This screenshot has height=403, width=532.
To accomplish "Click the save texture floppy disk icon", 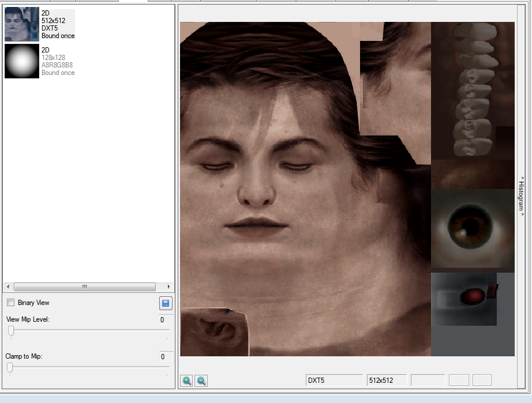I will click(x=166, y=303).
